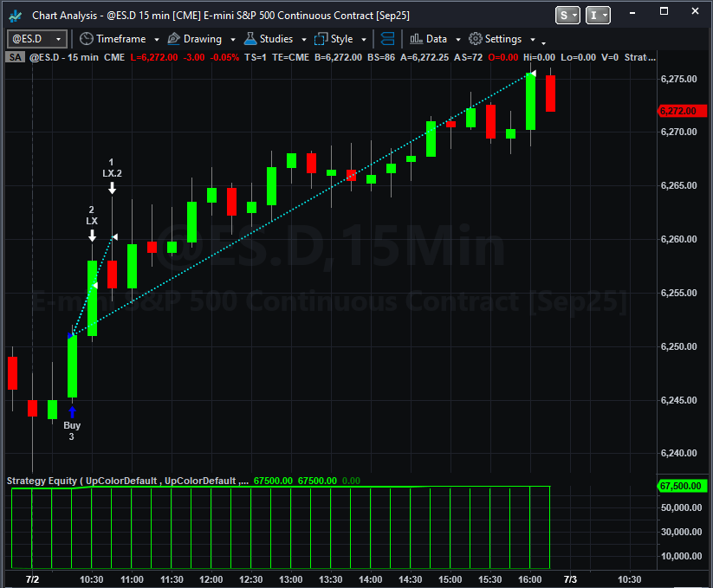Click the TradeStation app logo icon
The height and width of the screenshot is (588, 713).
click(x=15, y=16)
